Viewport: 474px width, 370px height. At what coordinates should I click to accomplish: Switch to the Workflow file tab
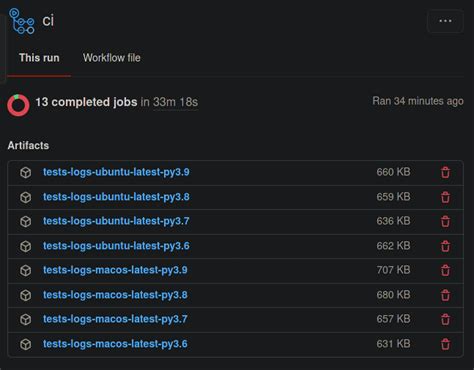112,58
